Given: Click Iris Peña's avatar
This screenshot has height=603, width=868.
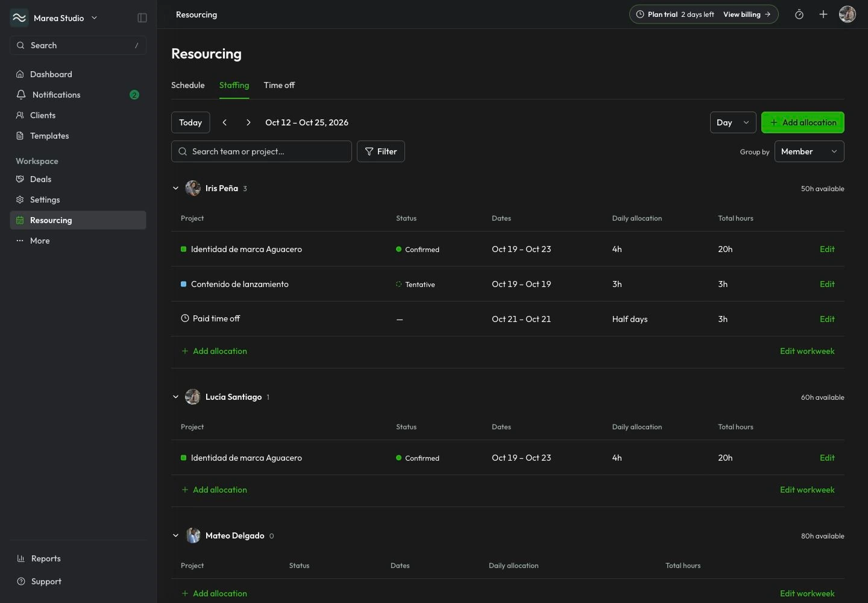Looking at the screenshot, I should tap(193, 188).
